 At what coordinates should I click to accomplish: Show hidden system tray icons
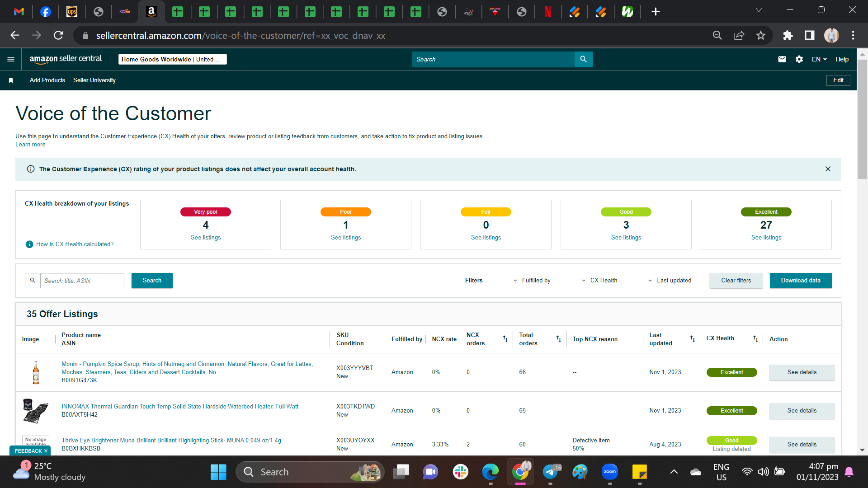[674, 472]
